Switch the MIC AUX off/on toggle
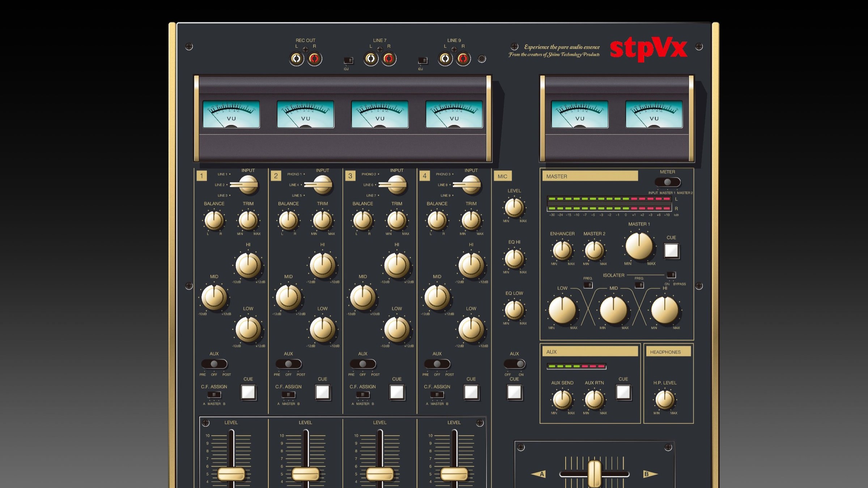This screenshot has height=488, width=868. (514, 364)
